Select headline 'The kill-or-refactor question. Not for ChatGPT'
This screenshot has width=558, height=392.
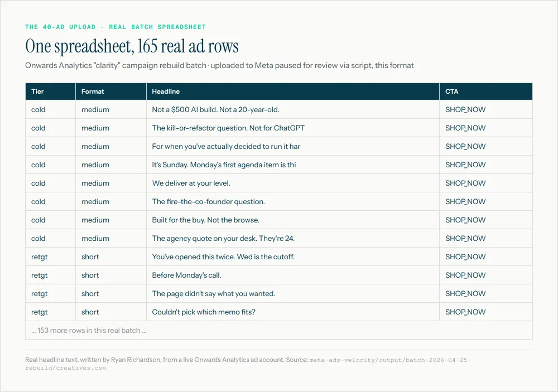228,128
